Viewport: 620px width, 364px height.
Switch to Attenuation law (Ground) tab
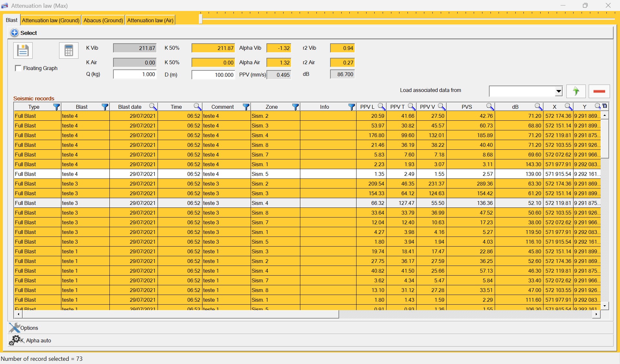pos(51,20)
